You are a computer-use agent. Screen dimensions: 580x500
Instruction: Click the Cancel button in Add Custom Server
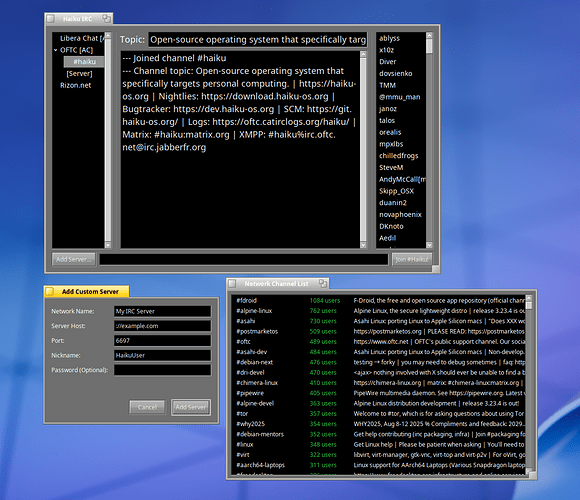click(147, 407)
